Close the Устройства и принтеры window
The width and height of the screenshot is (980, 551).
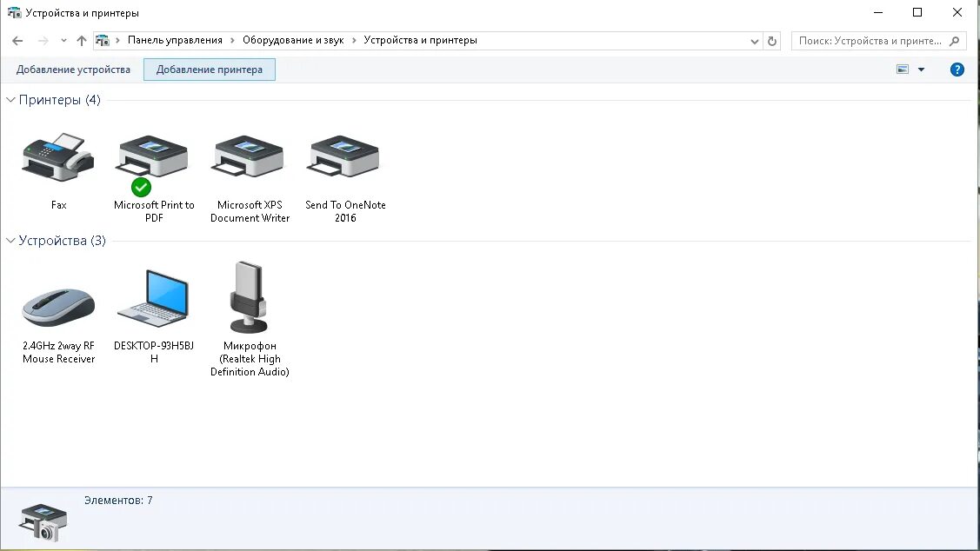957,12
